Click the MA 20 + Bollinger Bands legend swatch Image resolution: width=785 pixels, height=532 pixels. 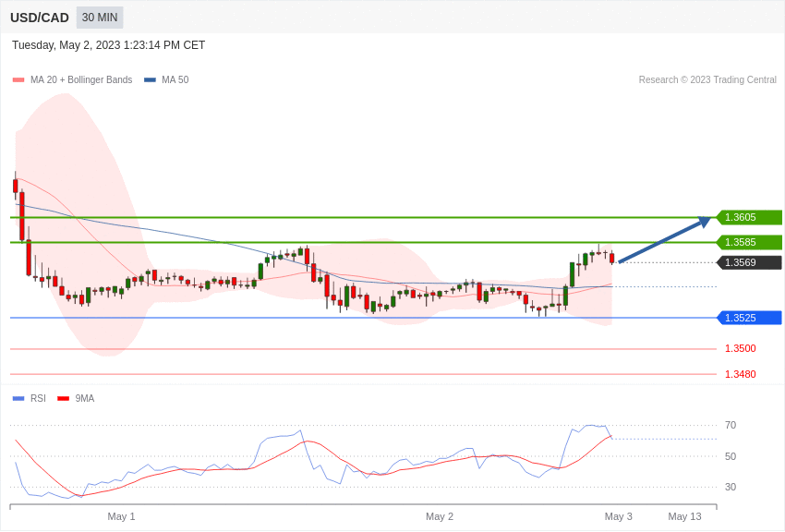pyautogui.click(x=18, y=79)
